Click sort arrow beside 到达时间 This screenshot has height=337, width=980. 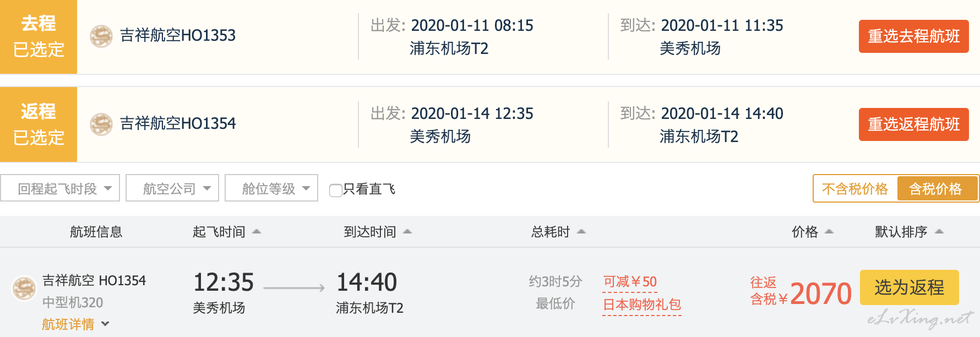point(407,232)
